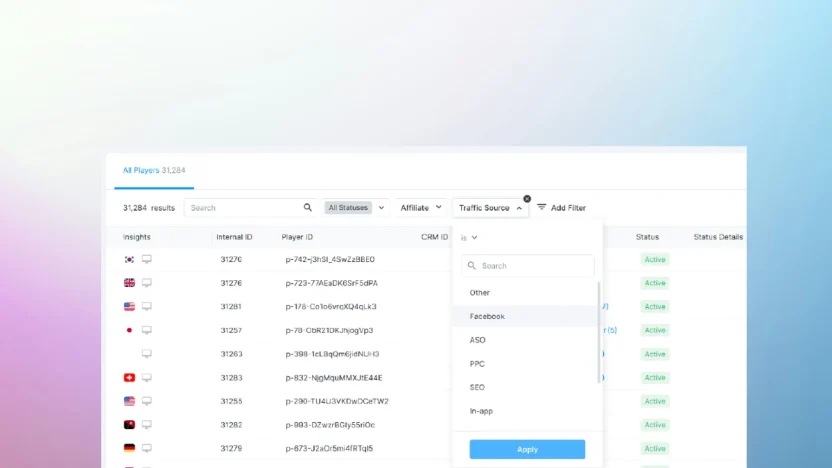Click Internal ID 31263
The width and height of the screenshot is (832, 468).
(x=231, y=354)
